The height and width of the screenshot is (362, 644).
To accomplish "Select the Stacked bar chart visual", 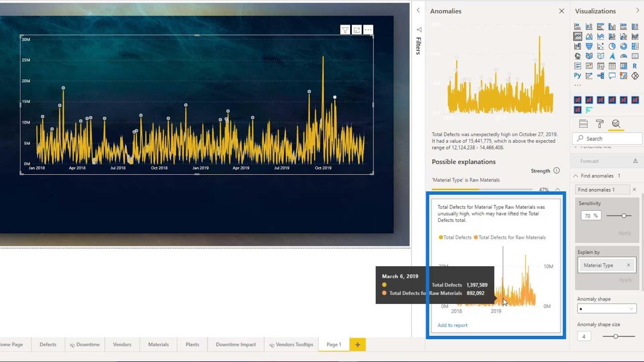I will (578, 27).
